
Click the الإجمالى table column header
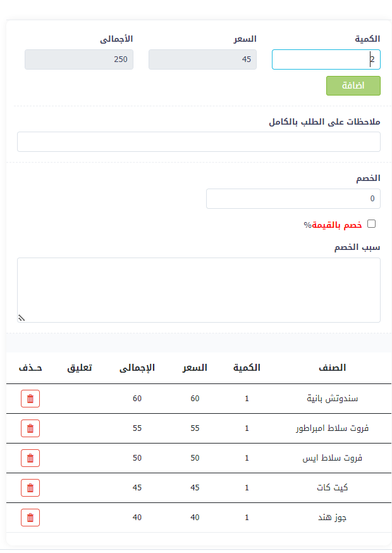137,368
